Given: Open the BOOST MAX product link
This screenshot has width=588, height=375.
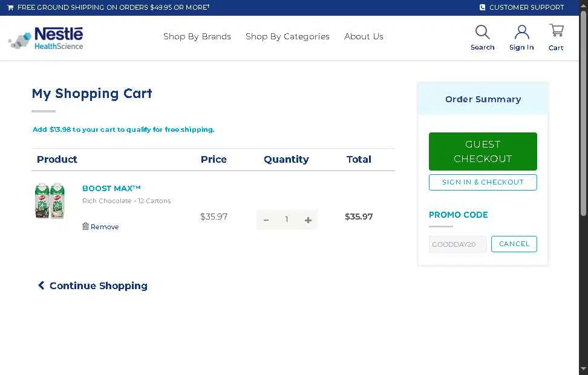Looking at the screenshot, I should click(x=111, y=188).
